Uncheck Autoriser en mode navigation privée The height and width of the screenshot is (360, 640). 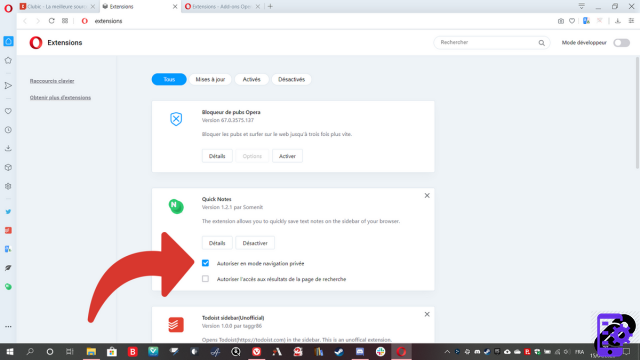pyautogui.click(x=205, y=263)
